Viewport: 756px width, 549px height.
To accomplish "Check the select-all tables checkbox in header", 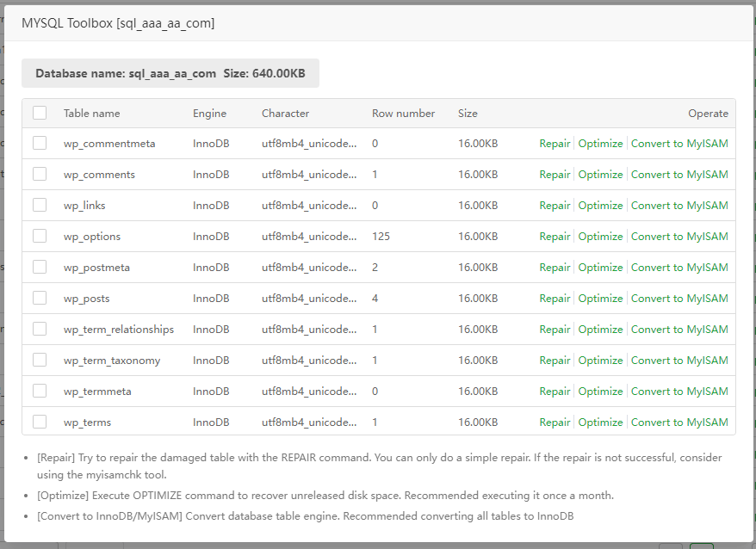I will click(x=40, y=113).
